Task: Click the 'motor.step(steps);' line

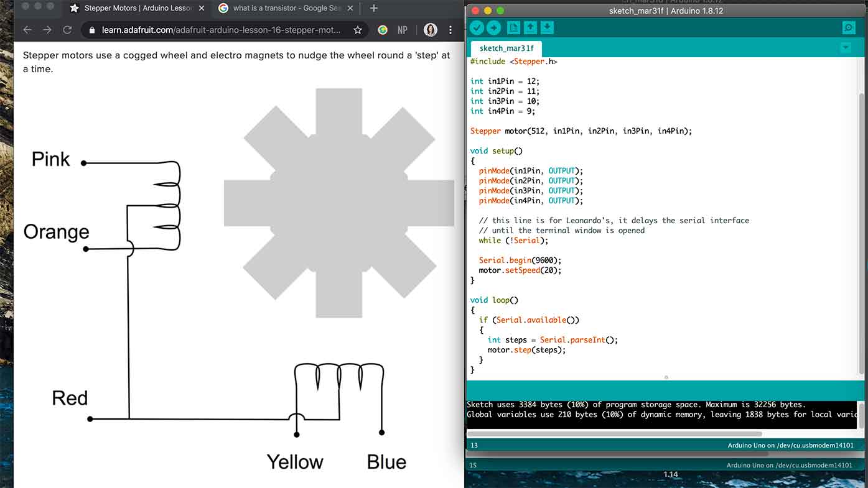Action: [x=526, y=350]
